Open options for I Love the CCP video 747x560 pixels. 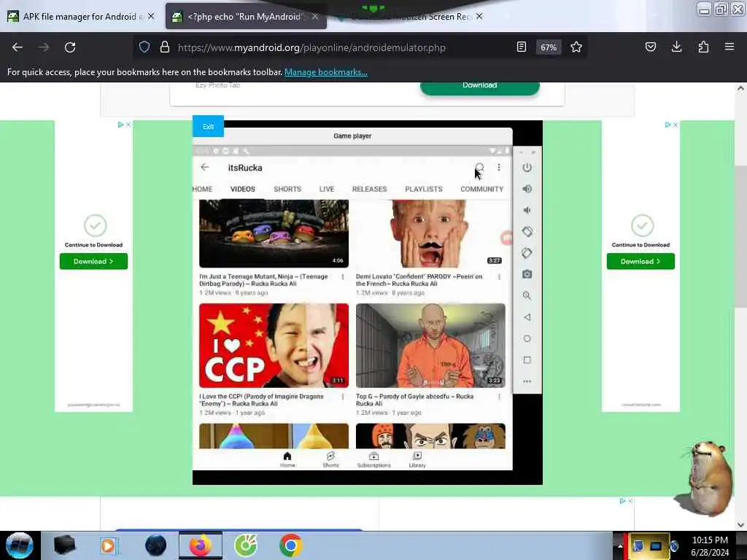343,397
